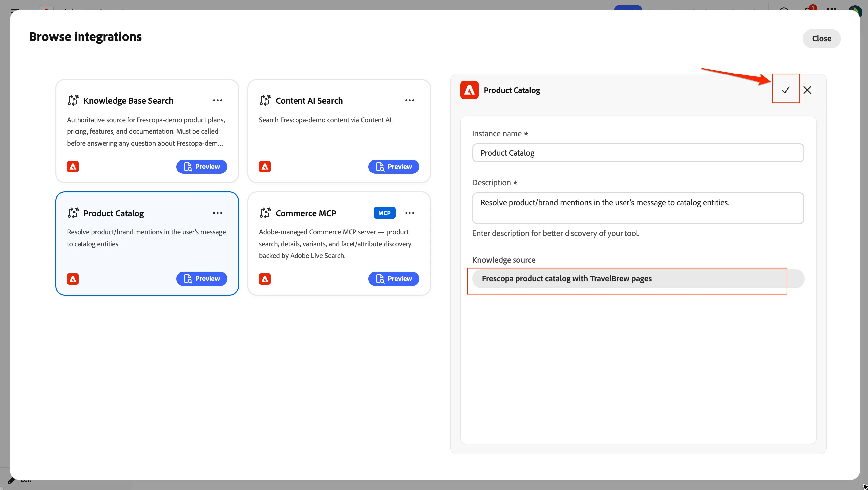The image size is (868, 490).
Task: Confirm changes with the checkmark icon
Action: 786,90
